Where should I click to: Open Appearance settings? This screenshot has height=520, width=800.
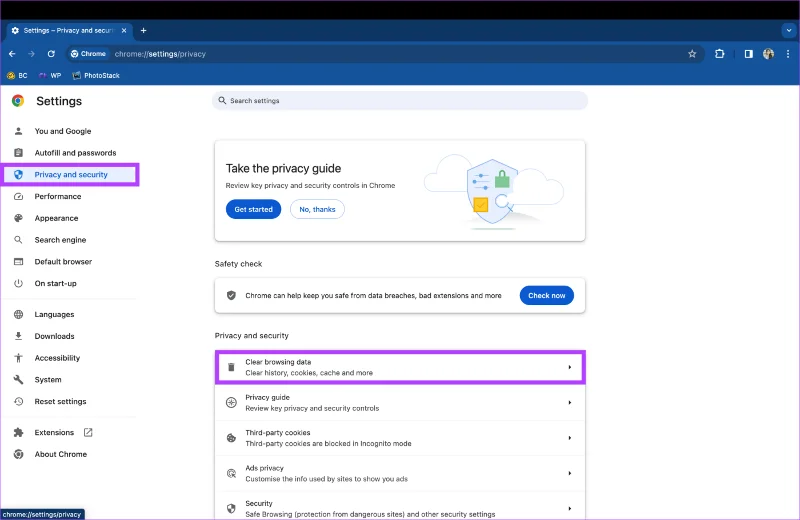[56, 218]
